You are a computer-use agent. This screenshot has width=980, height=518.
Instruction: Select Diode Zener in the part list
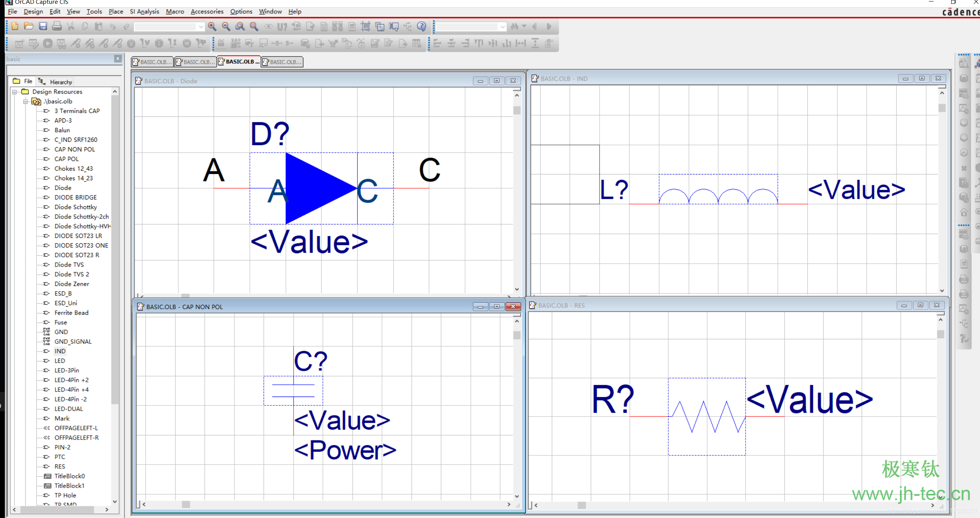(x=71, y=284)
